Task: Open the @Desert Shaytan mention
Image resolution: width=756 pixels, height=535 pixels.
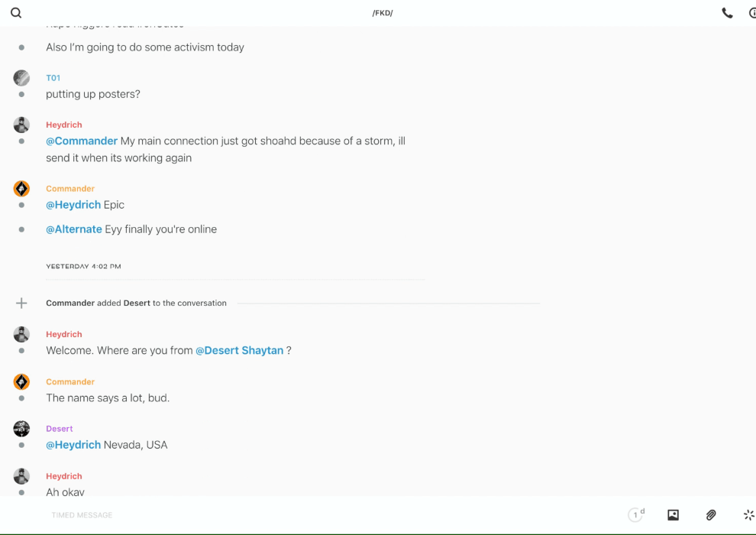Action: pos(240,351)
